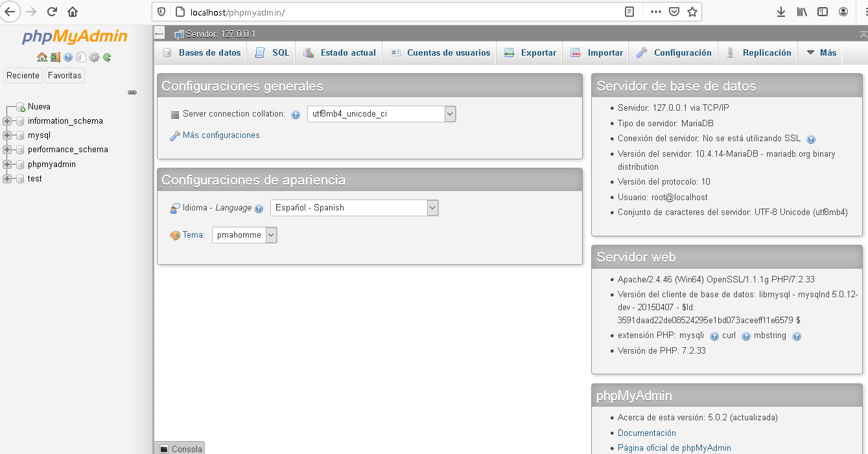
Task: Click Firefox downloads icon in browser toolbar
Action: click(x=781, y=11)
